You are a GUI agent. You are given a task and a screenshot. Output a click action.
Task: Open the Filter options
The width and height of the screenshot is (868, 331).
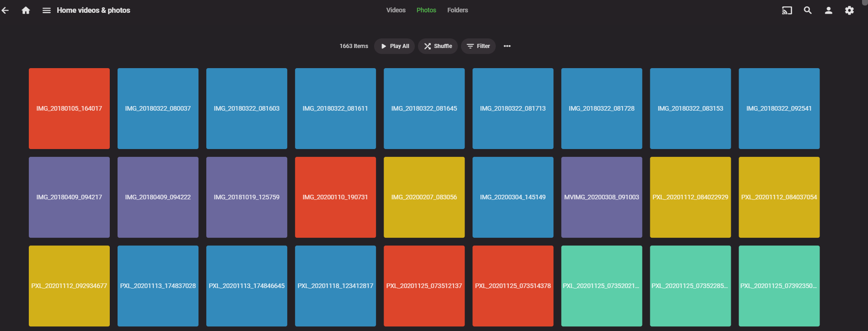tap(478, 46)
